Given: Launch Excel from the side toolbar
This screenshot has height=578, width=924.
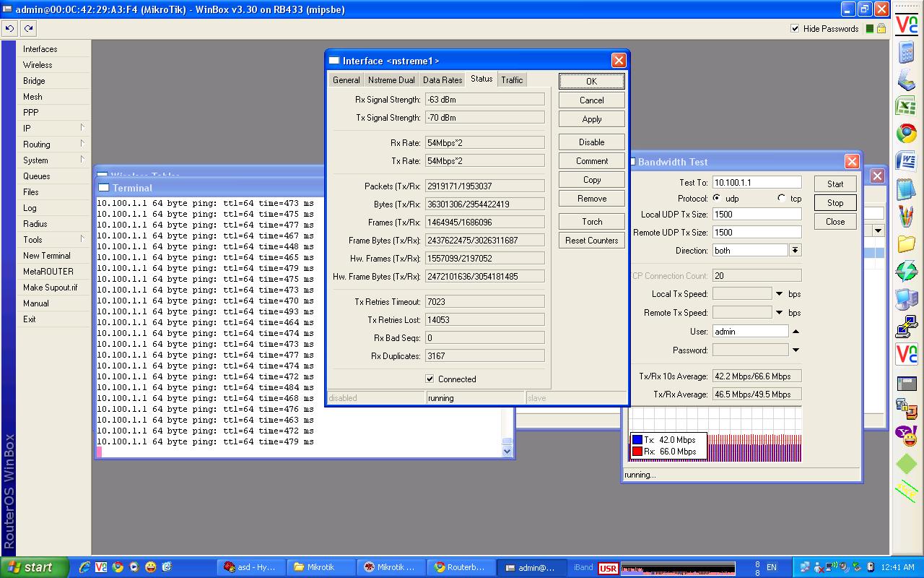Looking at the screenshot, I should [x=906, y=106].
